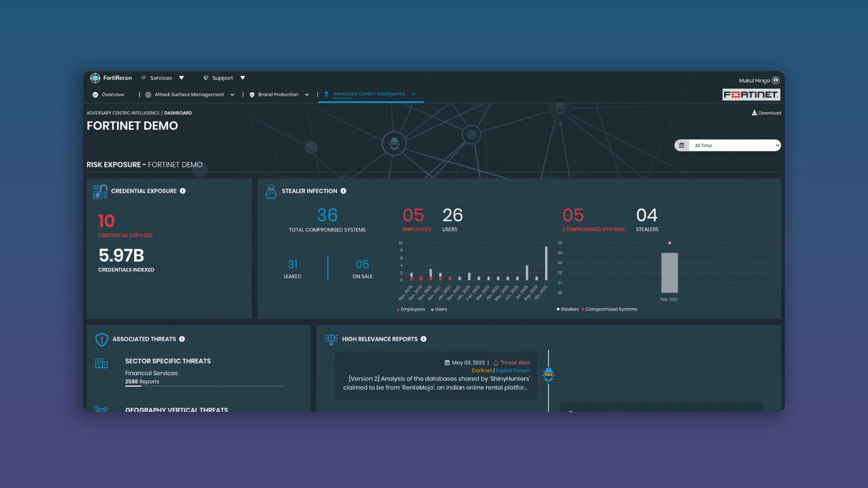Click the Fortinet logo
This screenshot has height=488, width=868.
click(x=751, y=95)
